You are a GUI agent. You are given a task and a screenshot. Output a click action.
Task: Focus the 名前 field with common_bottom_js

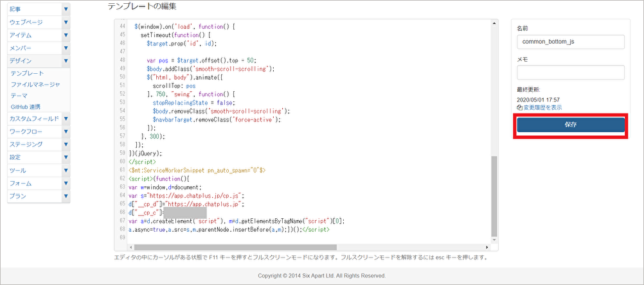(571, 42)
